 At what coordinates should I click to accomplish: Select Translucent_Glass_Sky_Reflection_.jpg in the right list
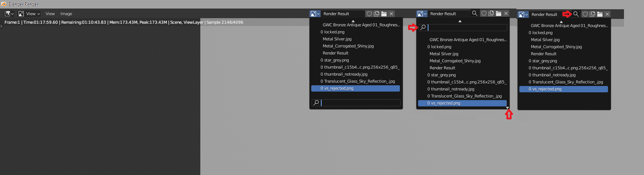564,82
